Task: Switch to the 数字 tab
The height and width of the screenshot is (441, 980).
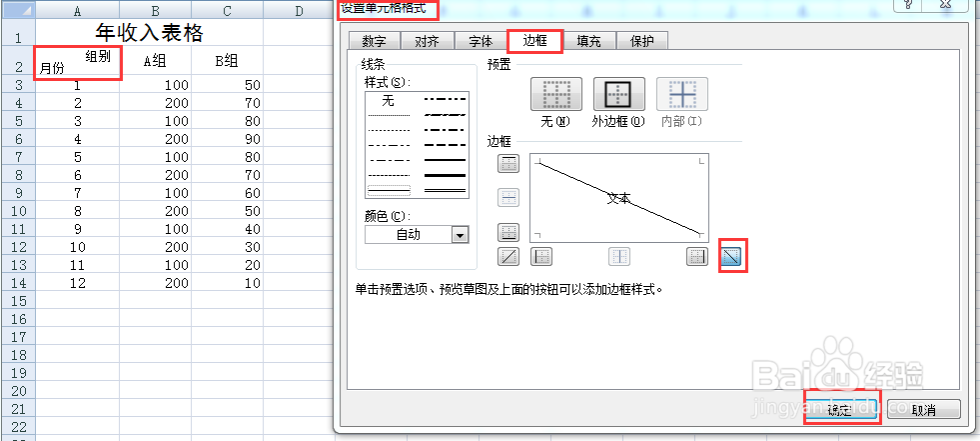Action: 374,41
